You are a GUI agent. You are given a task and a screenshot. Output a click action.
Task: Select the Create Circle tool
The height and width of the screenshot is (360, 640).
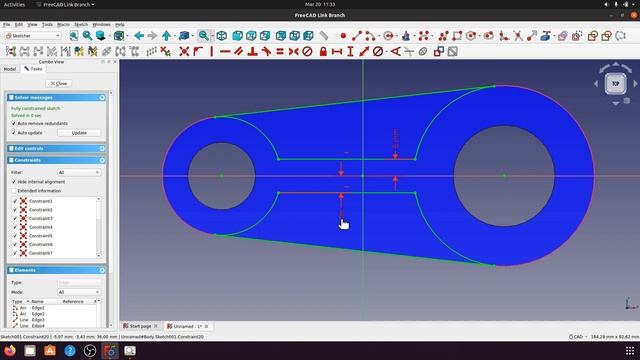pyautogui.click(x=388, y=36)
